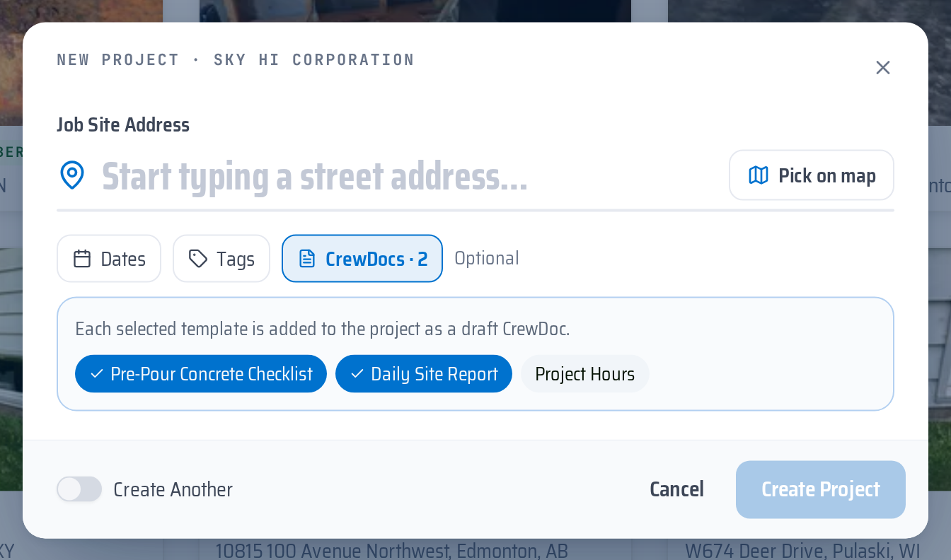Open Pick on map
Viewport: 951px width, 560px height.
812,175
